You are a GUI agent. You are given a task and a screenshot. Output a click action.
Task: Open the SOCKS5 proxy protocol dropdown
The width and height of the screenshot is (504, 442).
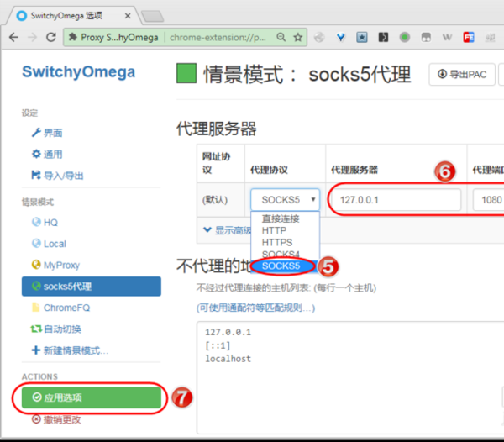pos(285,200)
